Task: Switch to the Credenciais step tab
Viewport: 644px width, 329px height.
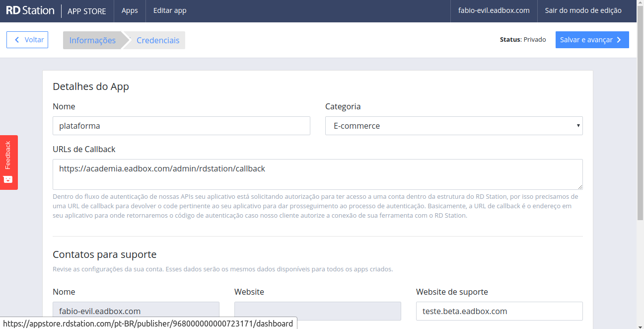Action: tap(158, 40)
